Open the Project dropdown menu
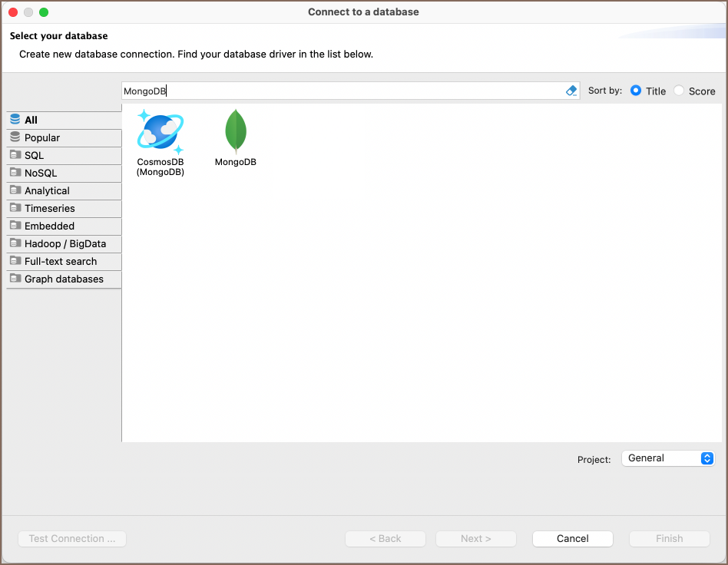The height and width of the screenshot is (565, 728). coord(667,458)
